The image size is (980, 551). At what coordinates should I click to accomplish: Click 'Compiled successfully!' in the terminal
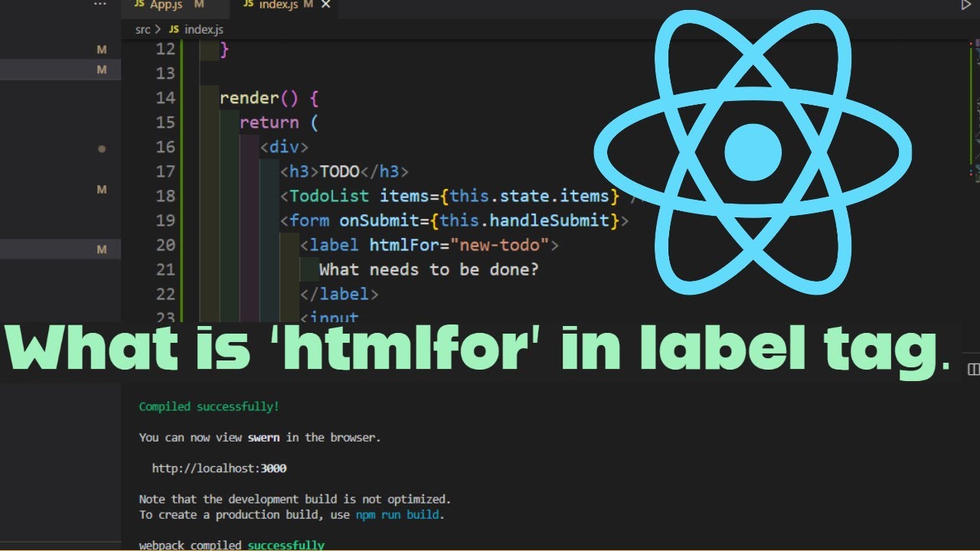pyautogui.click(x=209, y=407)
